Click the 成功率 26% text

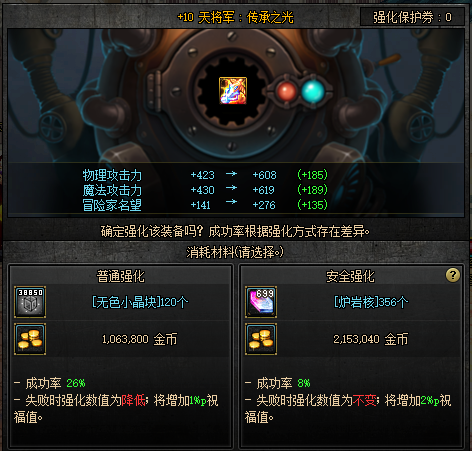[55, 383]
